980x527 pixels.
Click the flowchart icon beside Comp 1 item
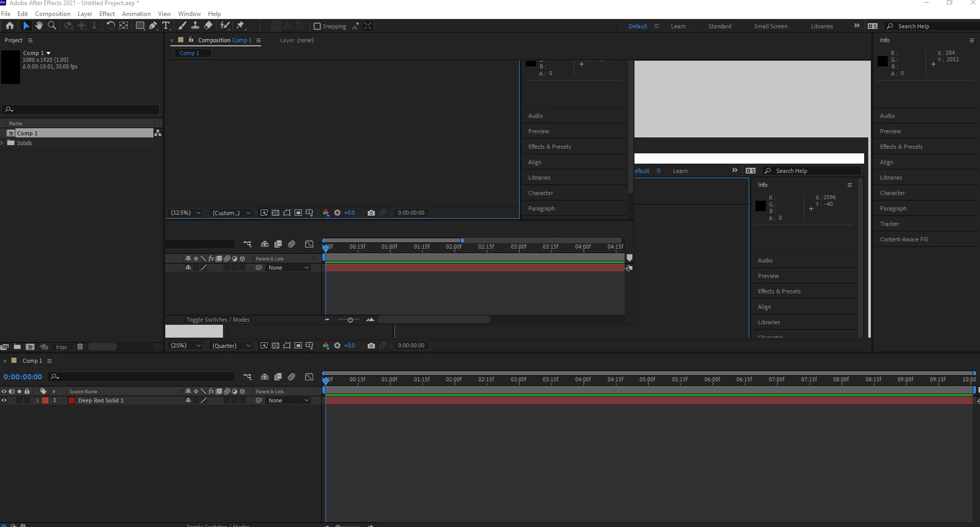(x=158, y=133)
